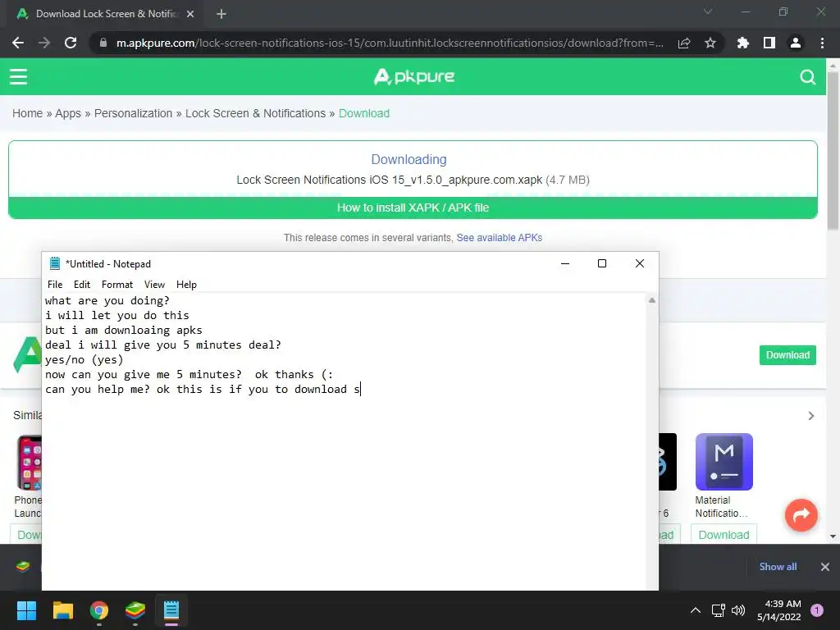
Task: Click How to install XAPK / APK file
Action: click(x=413, y=208)
